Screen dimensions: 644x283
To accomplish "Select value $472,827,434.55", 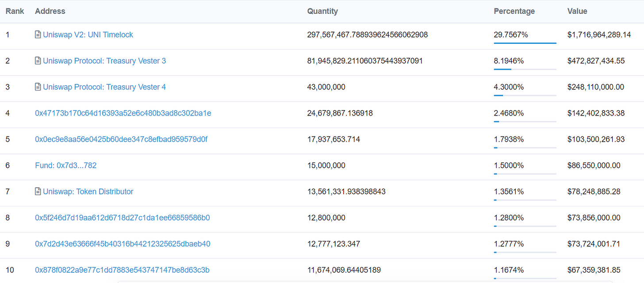I will pyautogui.click(x=596, y=61).
